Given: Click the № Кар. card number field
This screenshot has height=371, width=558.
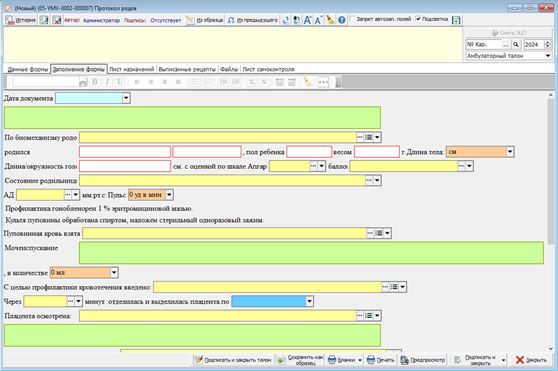Looking at the screenshot, I should pos(484,44).
